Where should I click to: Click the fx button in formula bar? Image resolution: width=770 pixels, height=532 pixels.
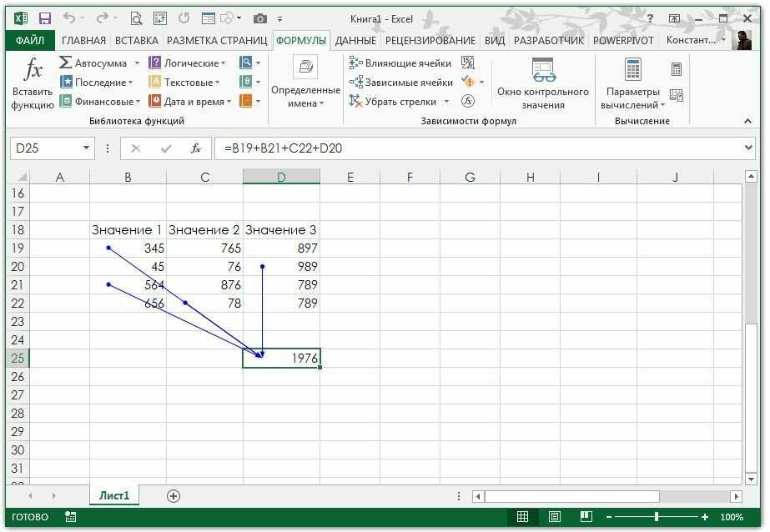click(195, 148)
